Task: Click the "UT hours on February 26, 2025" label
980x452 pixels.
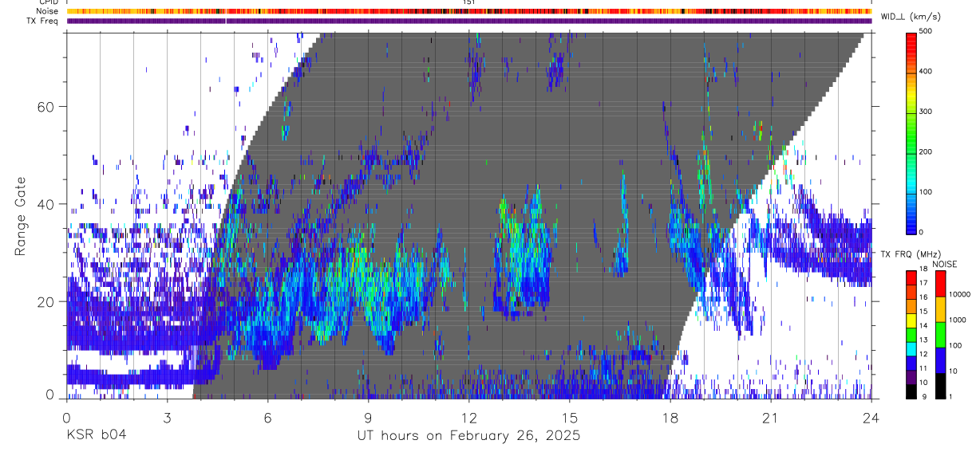Action: (x=468, y=436)
